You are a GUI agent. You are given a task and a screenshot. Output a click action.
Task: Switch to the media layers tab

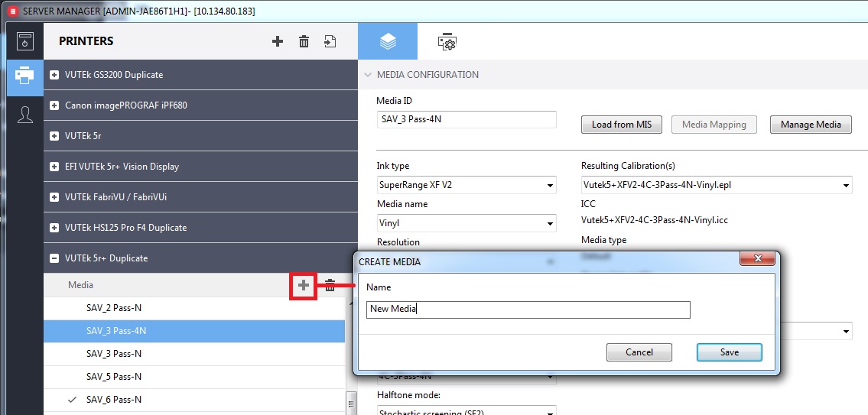point(388,42)
